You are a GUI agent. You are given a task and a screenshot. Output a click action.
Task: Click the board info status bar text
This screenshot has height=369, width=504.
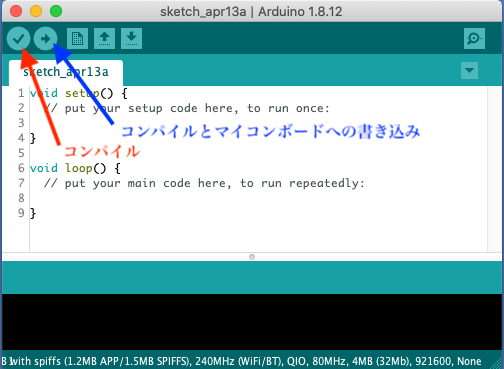pos(242,361)
